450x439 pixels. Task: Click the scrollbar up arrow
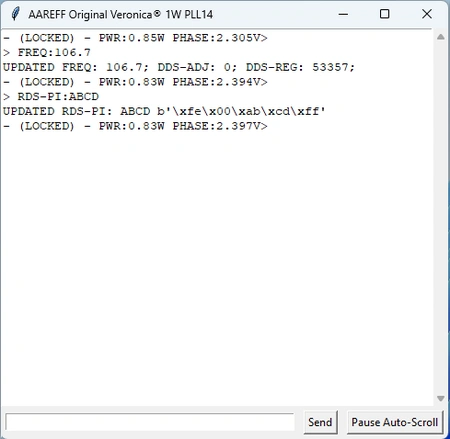441,37
